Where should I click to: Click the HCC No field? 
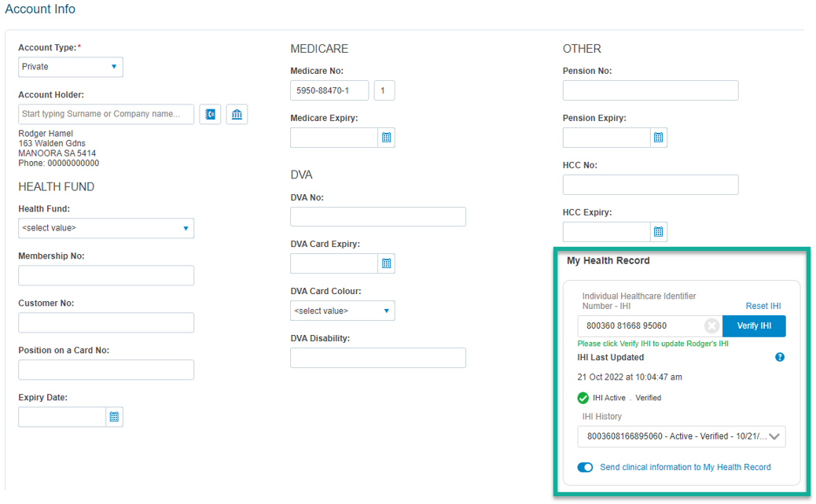click(x=650, y=185)
